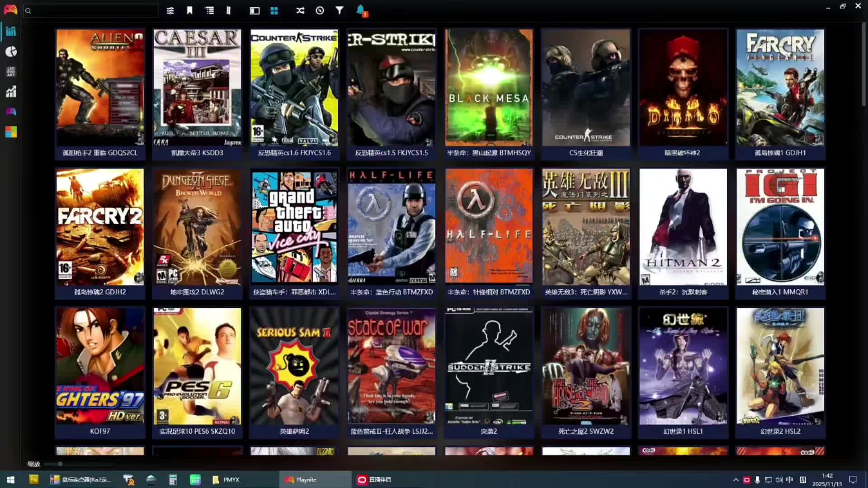Open the filter funnel panel
868x488 pixels.
tap(339, 10)
